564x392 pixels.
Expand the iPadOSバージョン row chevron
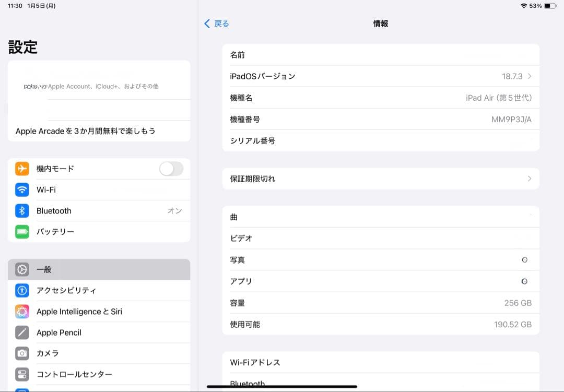531,76
